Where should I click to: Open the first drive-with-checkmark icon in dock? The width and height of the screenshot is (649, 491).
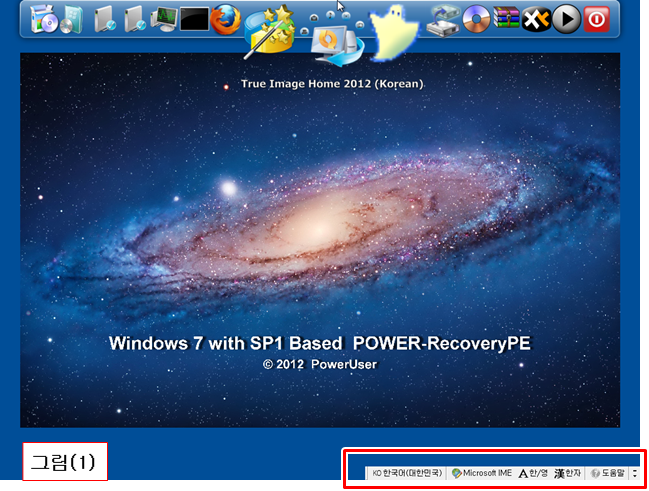[104, 19]
